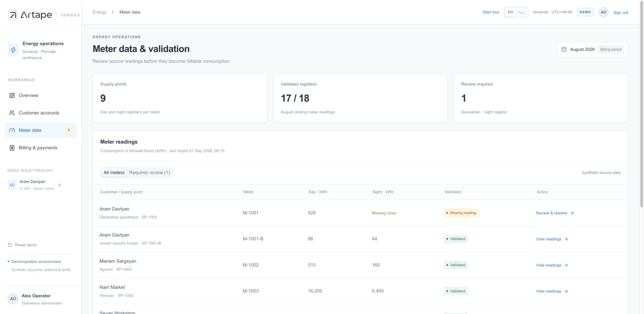Open Overview in the sidebar
The image size is (644, 314).
click(x=41, y=95)
